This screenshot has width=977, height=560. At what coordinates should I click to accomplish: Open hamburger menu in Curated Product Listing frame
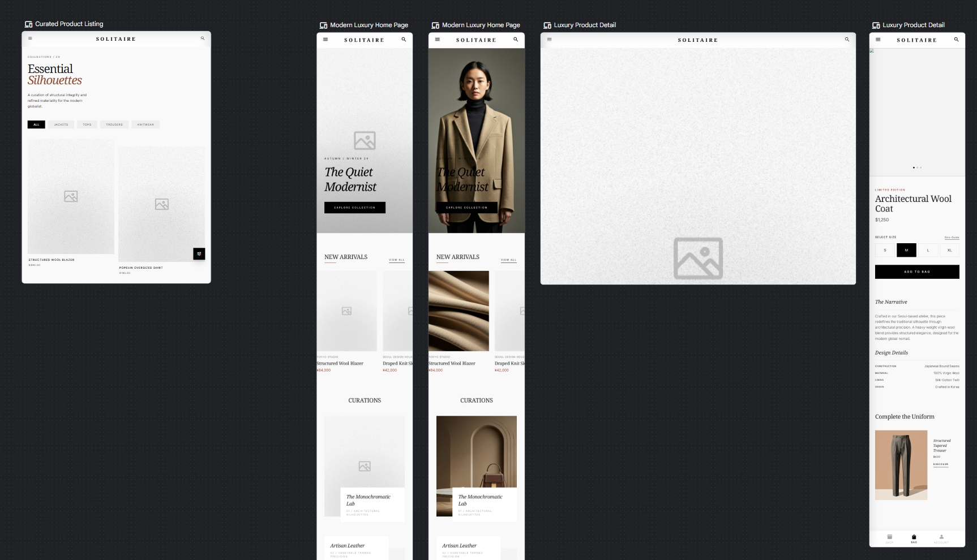[x=30, y=38]
